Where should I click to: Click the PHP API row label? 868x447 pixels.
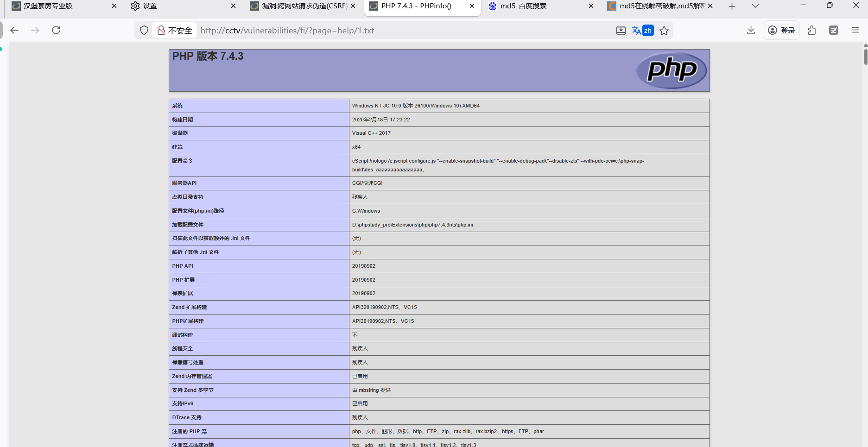pos(183,266)
